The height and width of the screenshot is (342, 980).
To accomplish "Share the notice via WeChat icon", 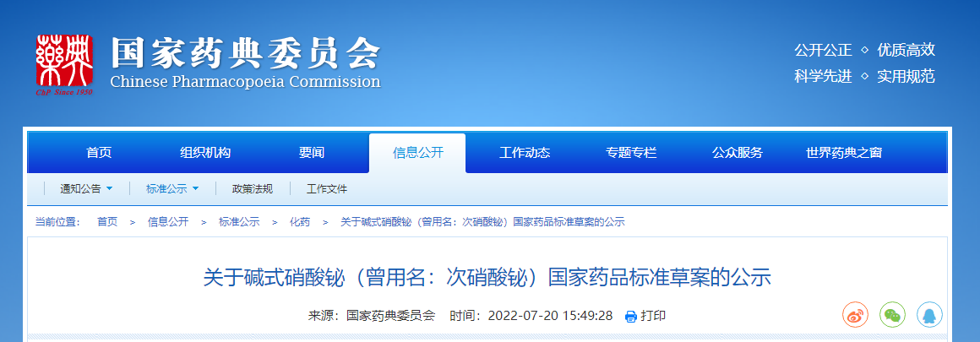I will click(x=892, y=314).
